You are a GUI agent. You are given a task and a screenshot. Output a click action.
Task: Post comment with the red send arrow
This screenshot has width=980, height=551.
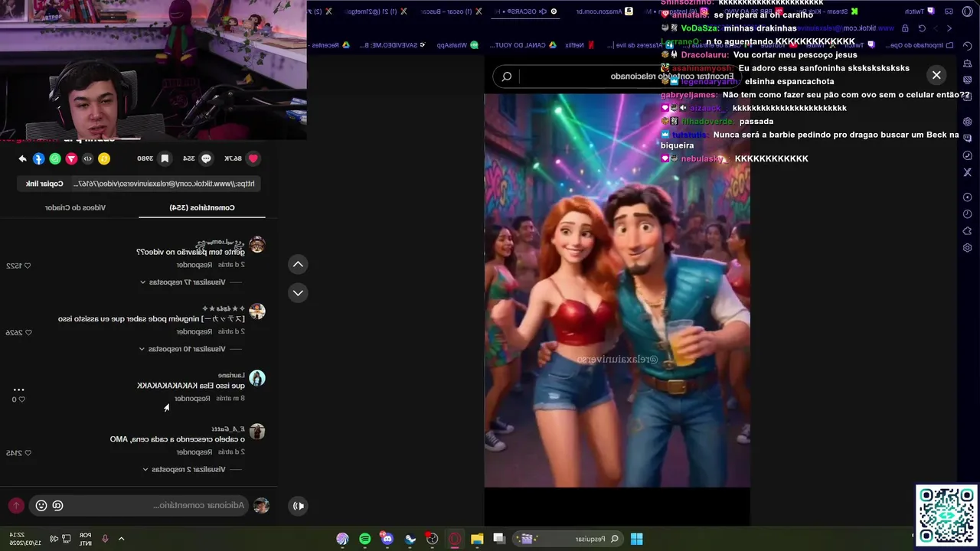click(15, 506)
